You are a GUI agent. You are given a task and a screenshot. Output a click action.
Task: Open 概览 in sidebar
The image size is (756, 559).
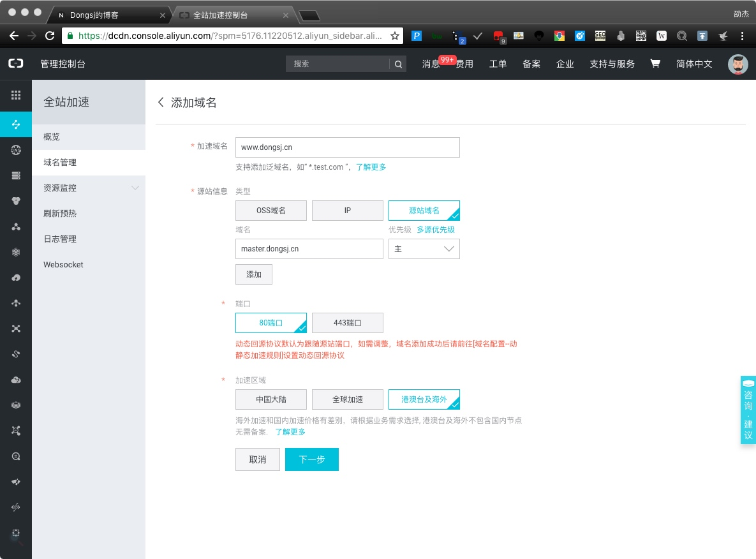point(89,137)
